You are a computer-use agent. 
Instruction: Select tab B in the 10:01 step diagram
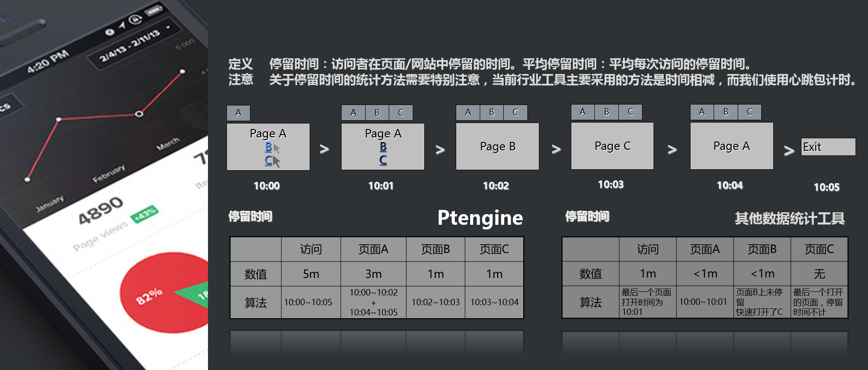coord(377,112)
